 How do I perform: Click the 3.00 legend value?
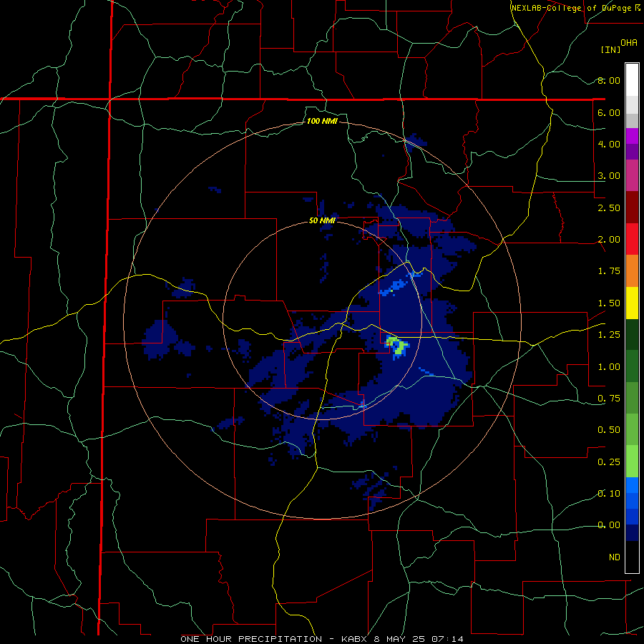[609, 176]
